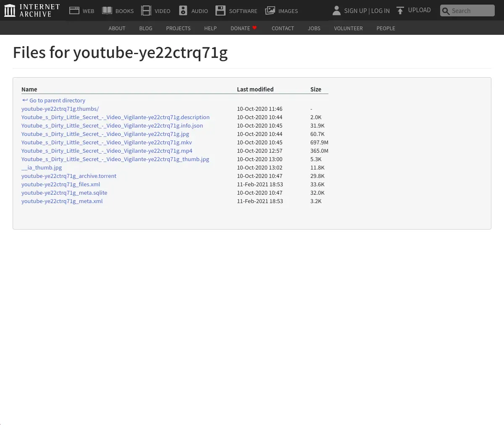Open JOBS in the secondary nav

[314, 28]
